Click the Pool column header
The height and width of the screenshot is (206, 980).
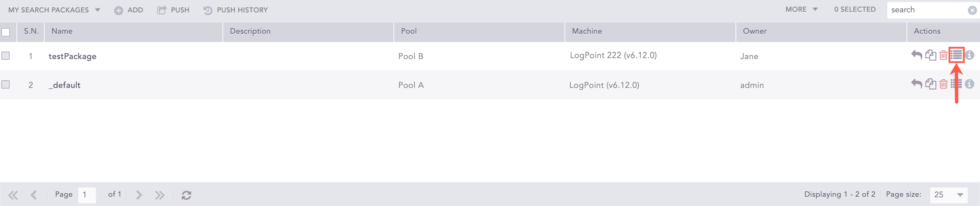(x=409, y=31)
